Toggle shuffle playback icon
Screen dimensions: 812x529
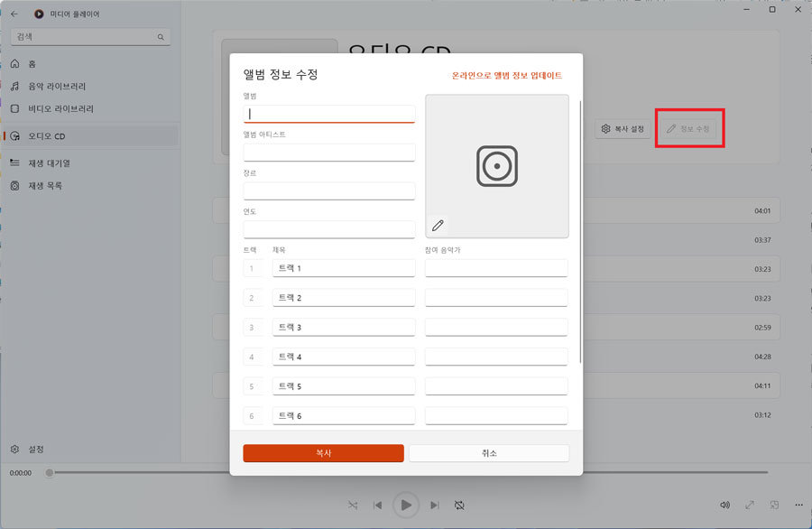pos(352,505)
